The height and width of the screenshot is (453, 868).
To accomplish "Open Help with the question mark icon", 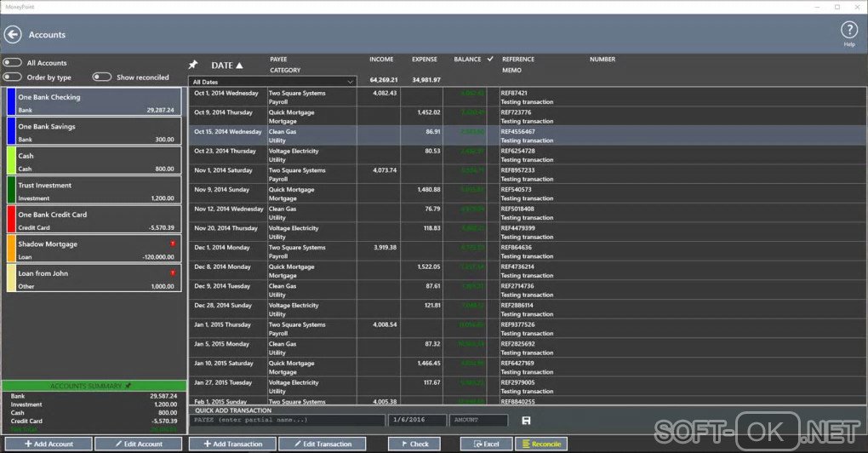I will [849, 30].
